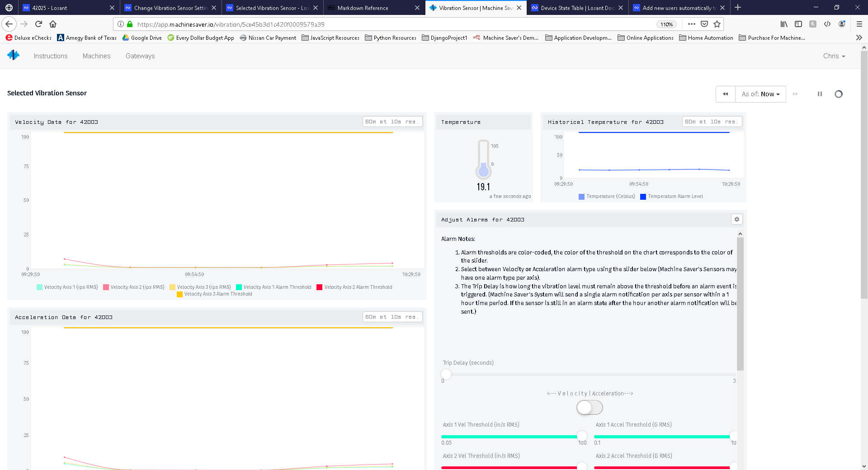Toggle Temperature Alarm Level legend entry
The width and height of the screenshot is (868, 470).
coord(672,196)
